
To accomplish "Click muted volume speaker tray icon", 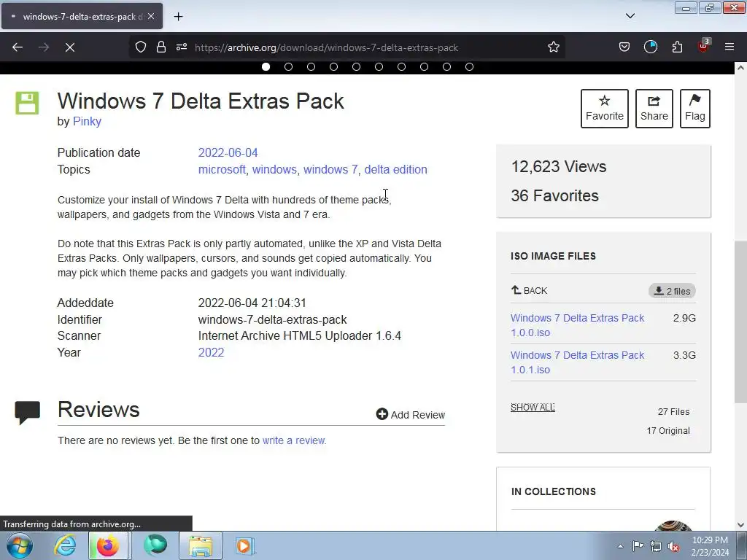I will point(673,546).
